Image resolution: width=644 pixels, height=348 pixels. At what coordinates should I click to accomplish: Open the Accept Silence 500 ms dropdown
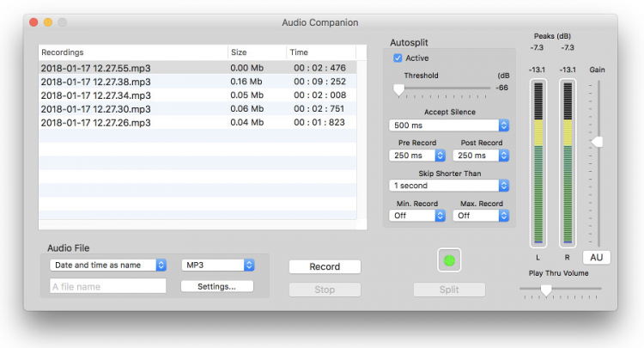coord(449,125)
